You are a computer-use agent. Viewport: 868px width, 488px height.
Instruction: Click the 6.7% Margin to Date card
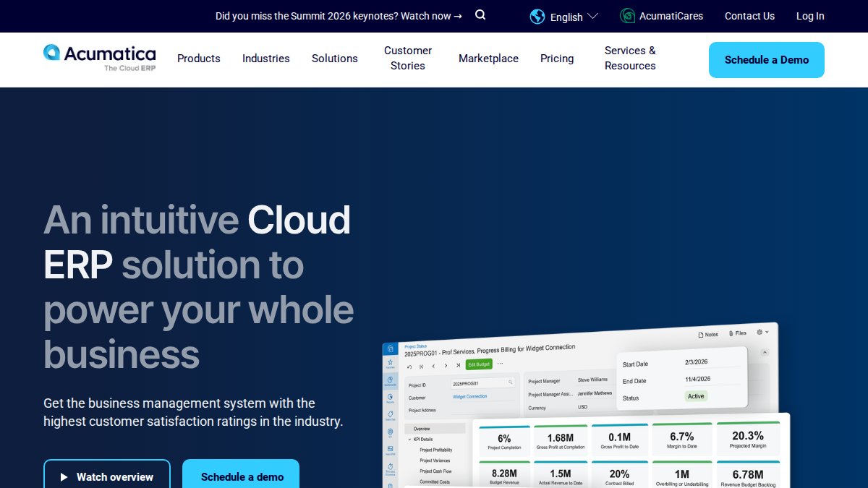tap(682, 439)
